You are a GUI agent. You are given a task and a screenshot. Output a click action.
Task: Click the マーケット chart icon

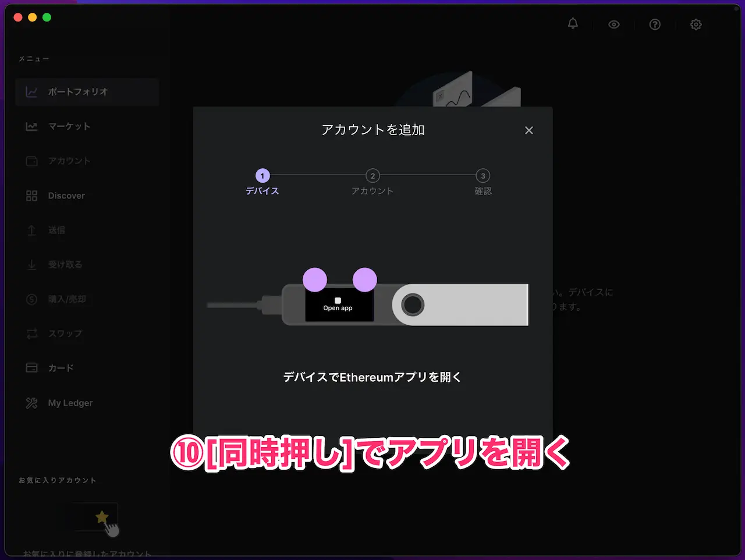coord(31,126)
